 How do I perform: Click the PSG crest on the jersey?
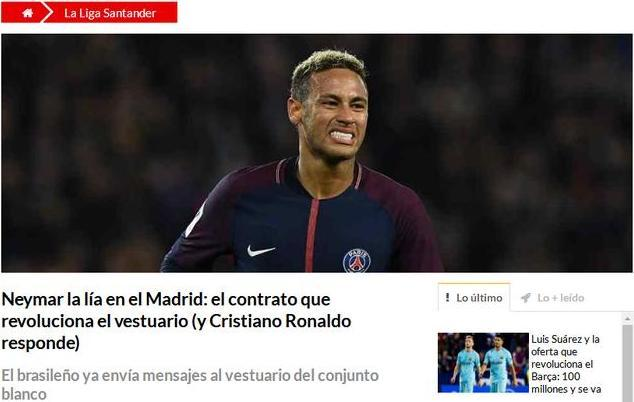[x=357, y=260]
